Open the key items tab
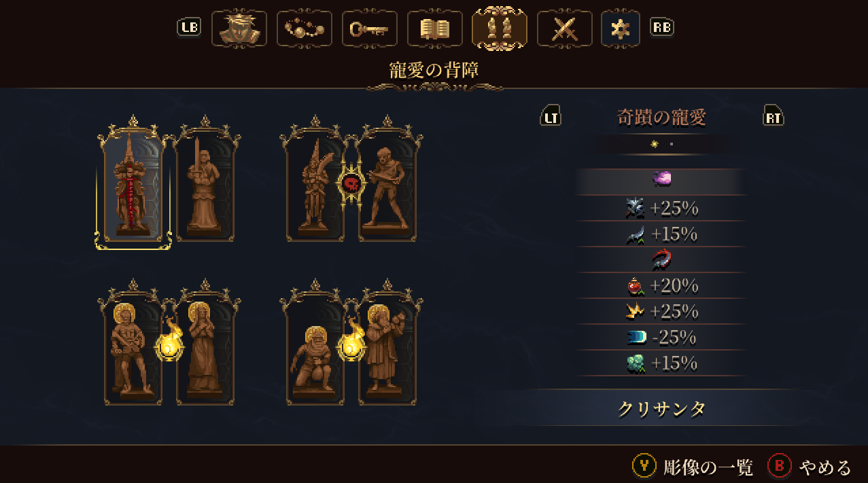 (369, 29)
